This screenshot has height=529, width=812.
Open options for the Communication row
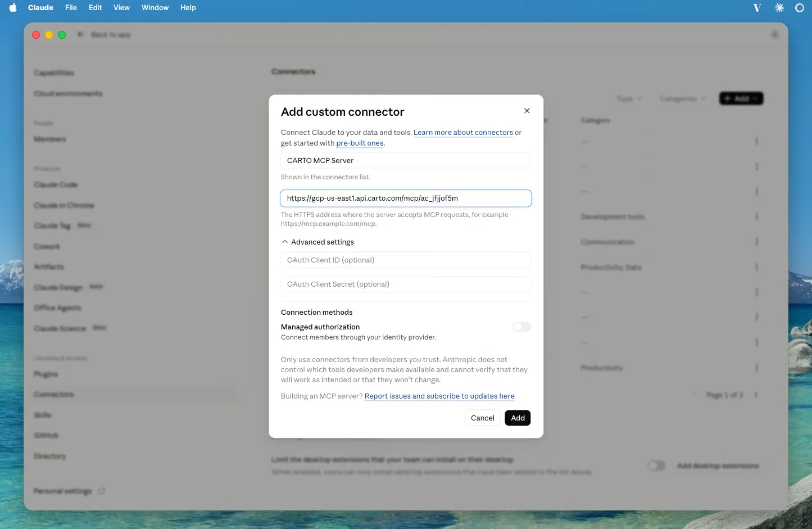click(756, 242)
